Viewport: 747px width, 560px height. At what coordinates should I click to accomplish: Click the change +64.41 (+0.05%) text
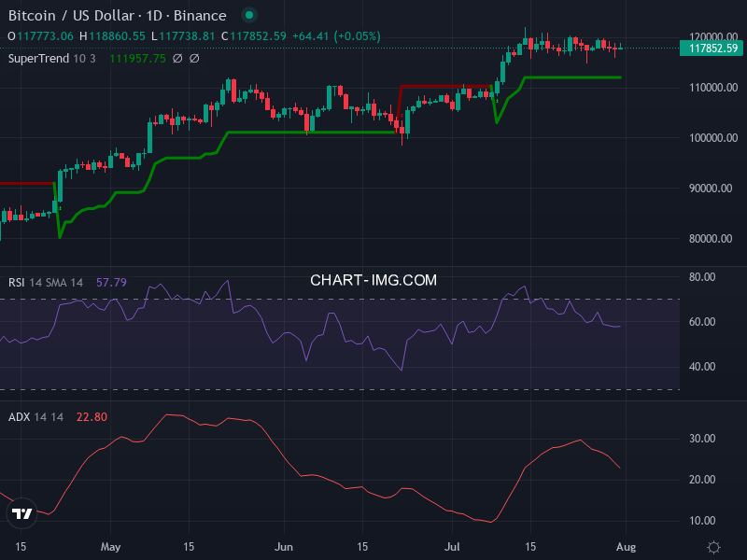point(336,36)
